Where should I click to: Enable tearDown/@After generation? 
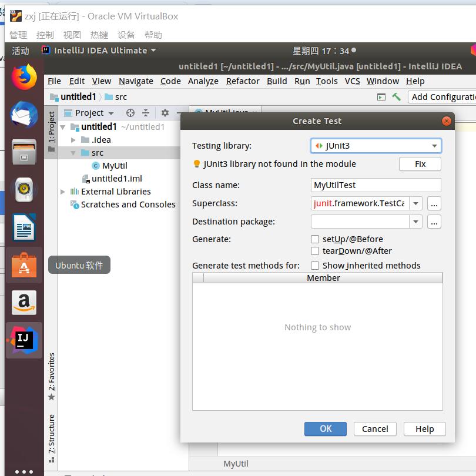(x=315, y=251)
